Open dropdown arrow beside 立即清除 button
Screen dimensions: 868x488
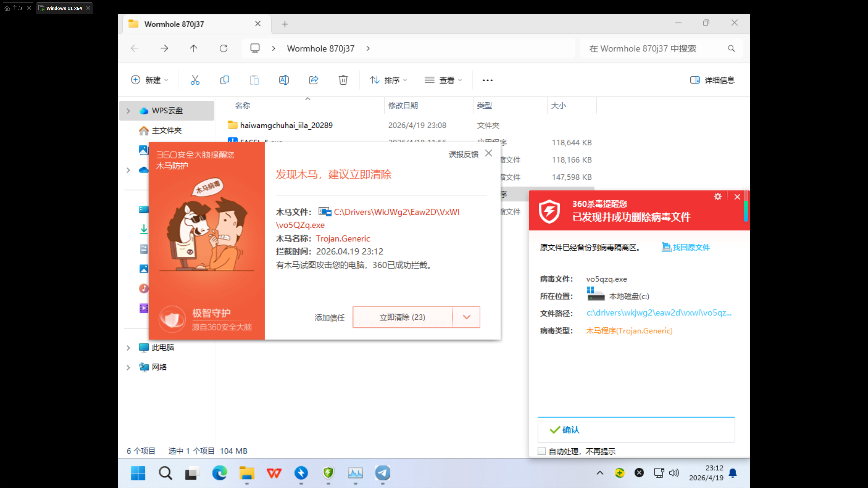coord(467,317)
